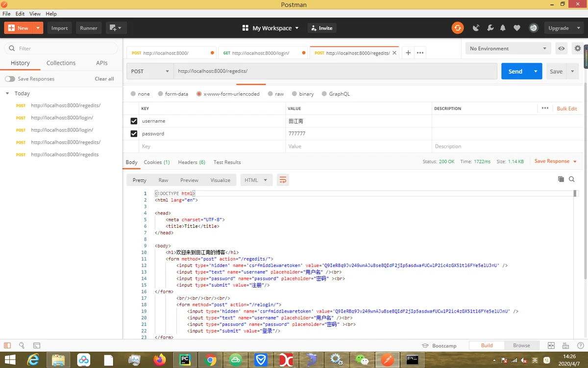This screenshot has width=588, height=368.
Task: Click Bulk Edit link
Action: point(567,108)
